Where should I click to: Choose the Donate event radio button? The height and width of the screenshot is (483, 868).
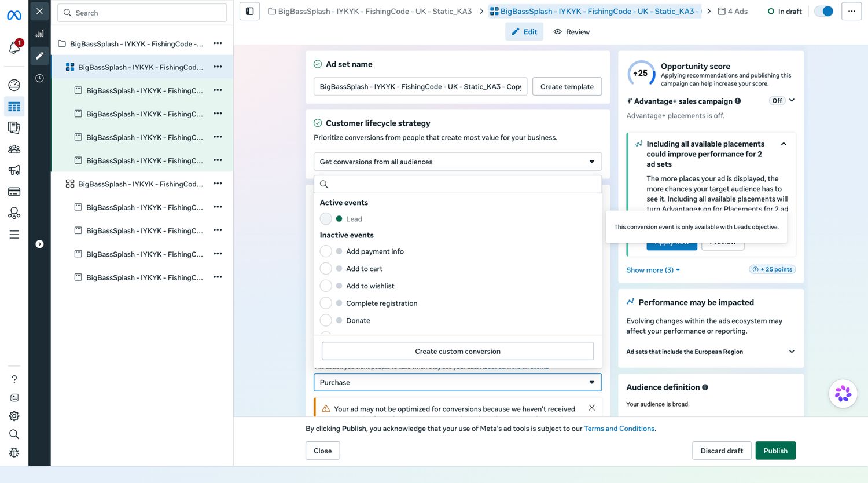326,320
